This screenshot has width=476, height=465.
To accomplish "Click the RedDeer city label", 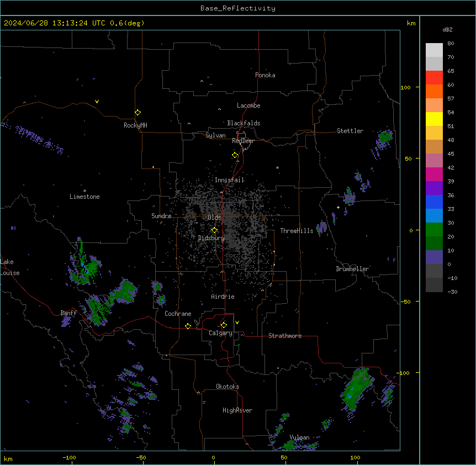I will point(243,141).
